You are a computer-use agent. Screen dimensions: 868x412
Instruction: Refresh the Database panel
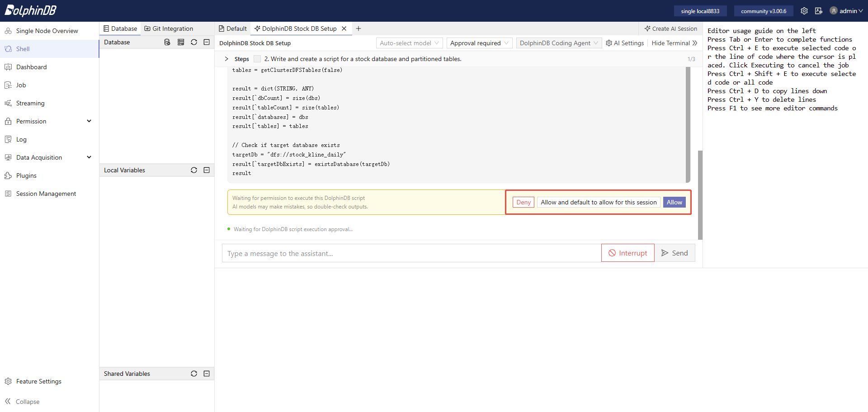tap(194, 42)
